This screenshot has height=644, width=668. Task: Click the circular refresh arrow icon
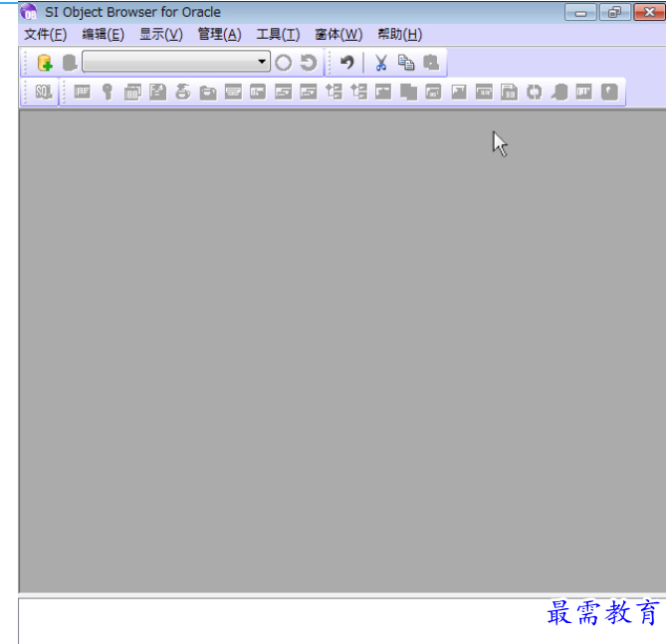[x=309, y=63]
